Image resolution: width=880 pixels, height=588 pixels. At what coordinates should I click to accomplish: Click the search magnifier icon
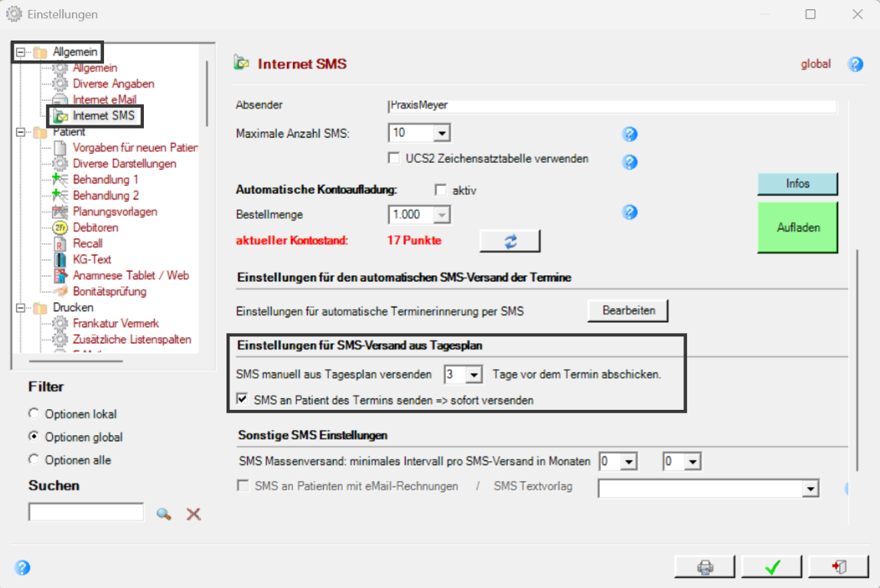pyautogui.click(x=164, y=514)
